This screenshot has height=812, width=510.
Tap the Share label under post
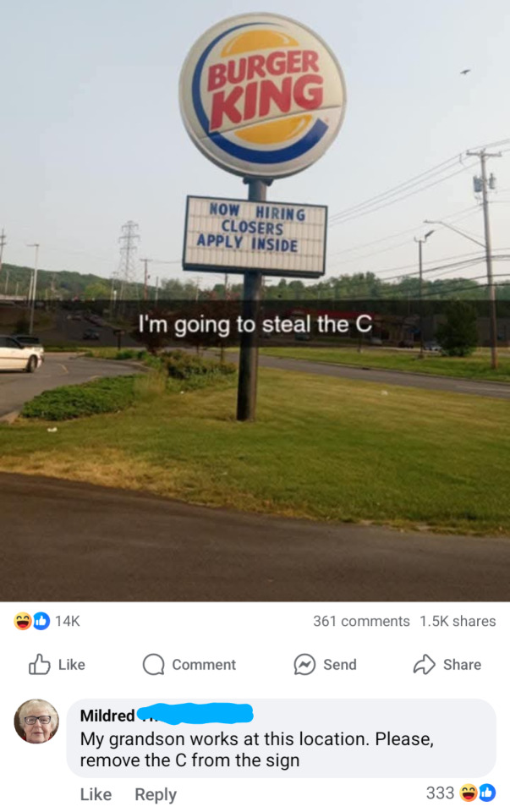click(462, 665)
